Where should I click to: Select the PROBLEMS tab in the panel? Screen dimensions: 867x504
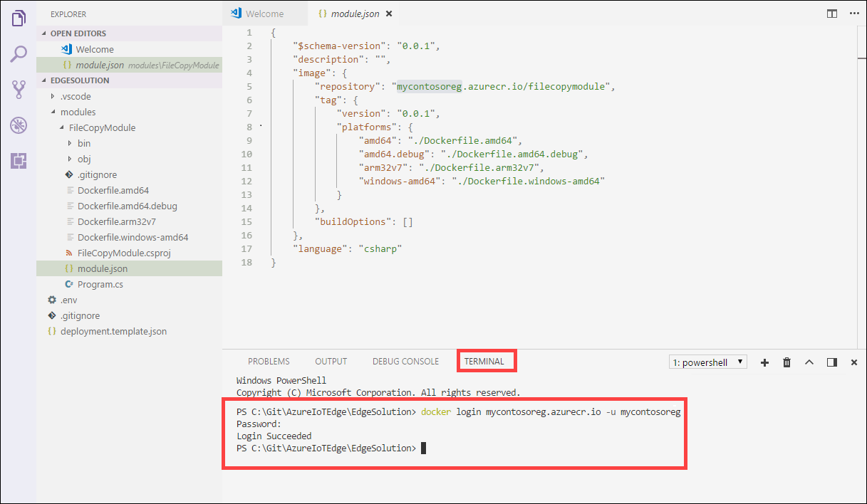click(269, 361)
